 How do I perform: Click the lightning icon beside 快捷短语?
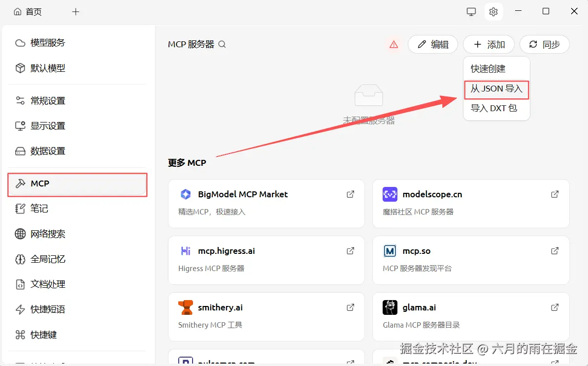pyautogui.click(x=20, y=309)
